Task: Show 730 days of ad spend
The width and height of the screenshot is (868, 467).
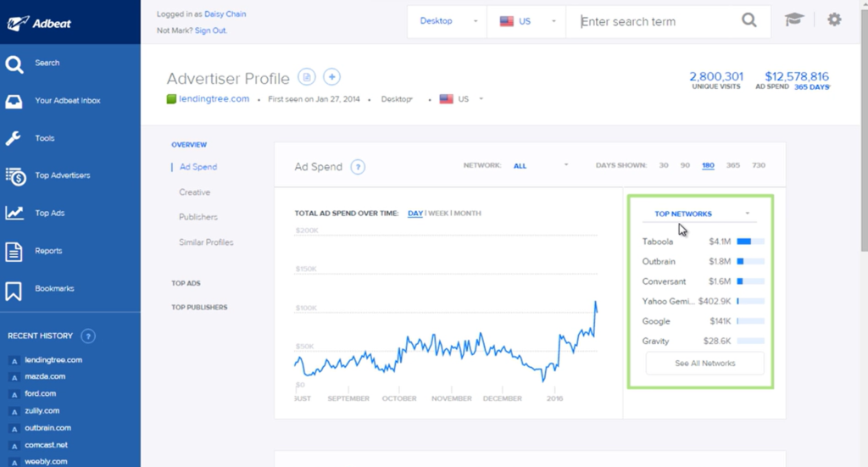Action: point(759,165)
